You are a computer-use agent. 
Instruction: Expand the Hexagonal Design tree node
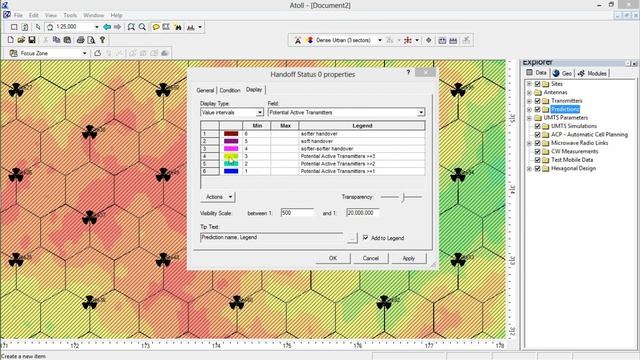click(x=529, y=168)
